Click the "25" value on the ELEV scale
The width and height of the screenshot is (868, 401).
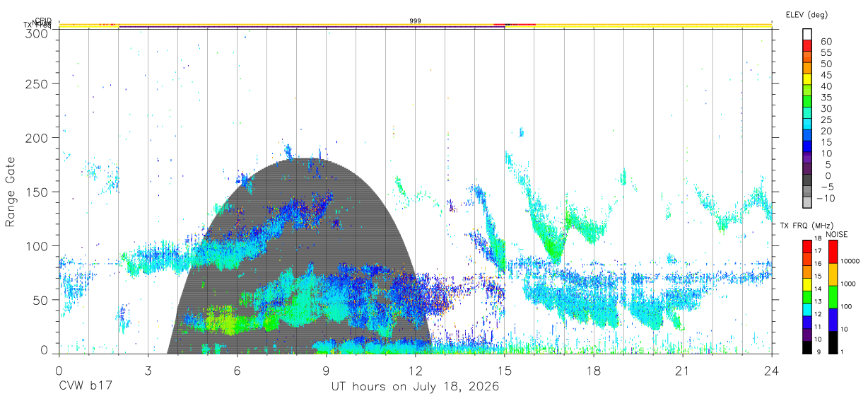826,120
